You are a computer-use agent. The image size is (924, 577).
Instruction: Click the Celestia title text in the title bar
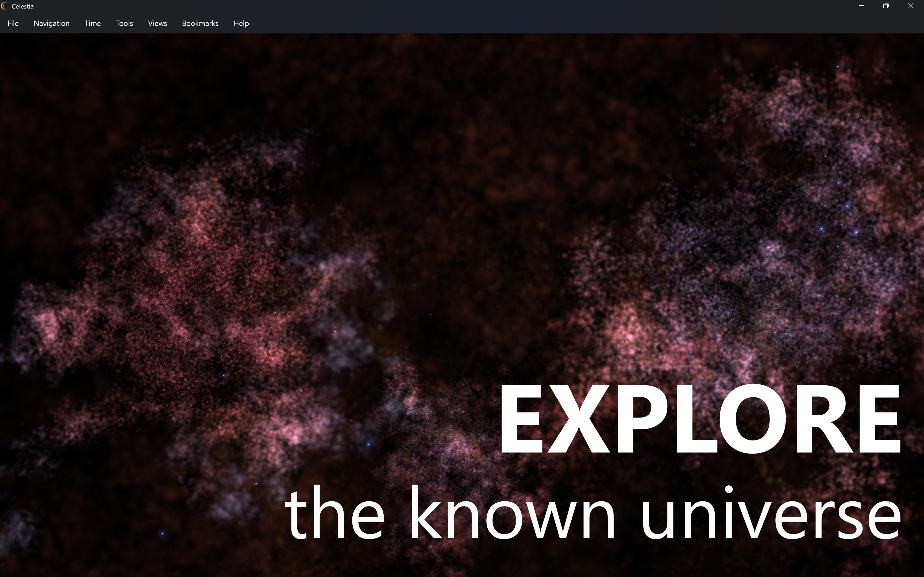(x=22, y=6)
